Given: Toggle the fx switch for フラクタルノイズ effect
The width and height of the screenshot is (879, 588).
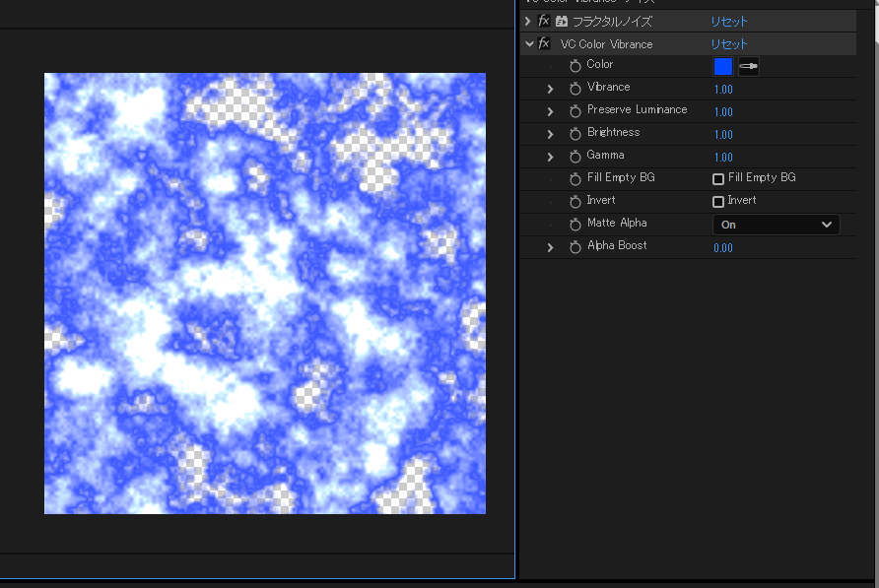Looking at the screenshot, I should (544, 22).
